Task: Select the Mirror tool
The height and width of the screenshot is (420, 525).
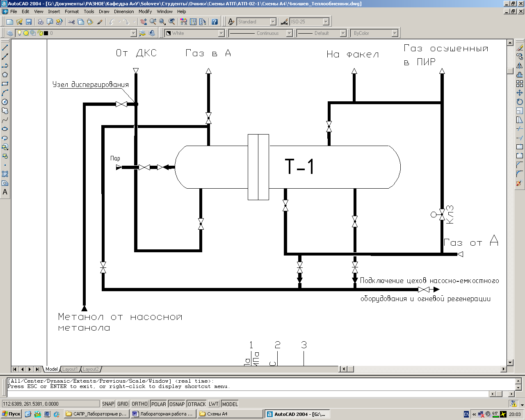Action: click(520, 66)
